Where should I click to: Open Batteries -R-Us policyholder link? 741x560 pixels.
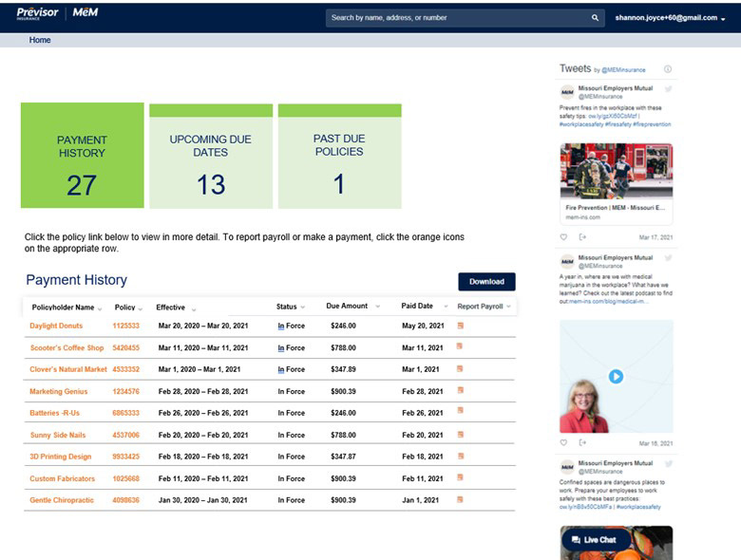(x=55, y=413)
